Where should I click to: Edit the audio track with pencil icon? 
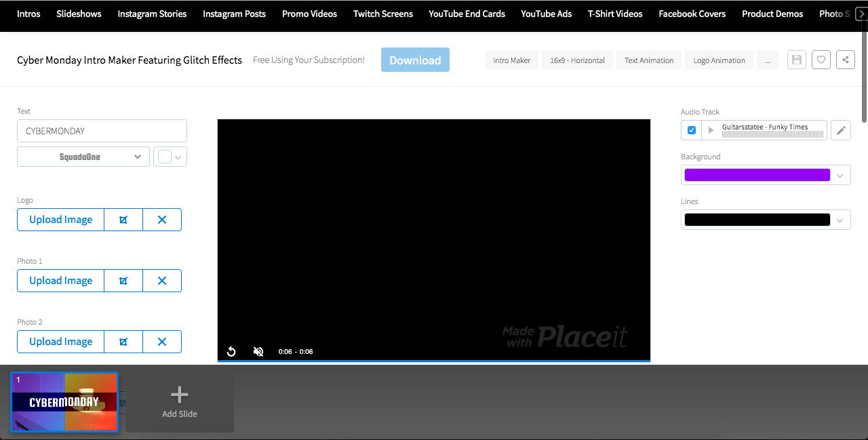[841, 130]
